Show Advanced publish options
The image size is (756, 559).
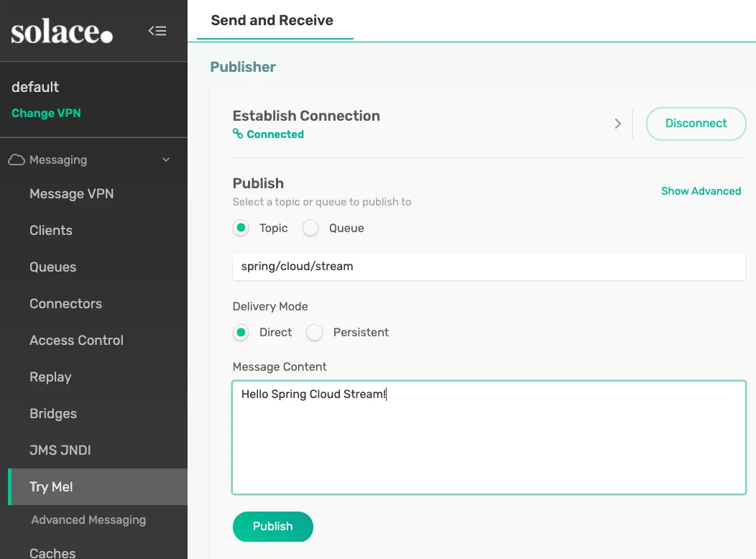click(701, 191)
